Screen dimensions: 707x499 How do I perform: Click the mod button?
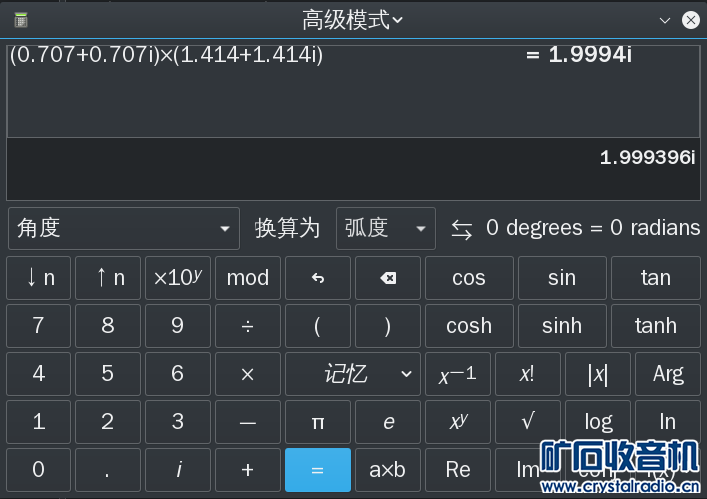[248, 278]
